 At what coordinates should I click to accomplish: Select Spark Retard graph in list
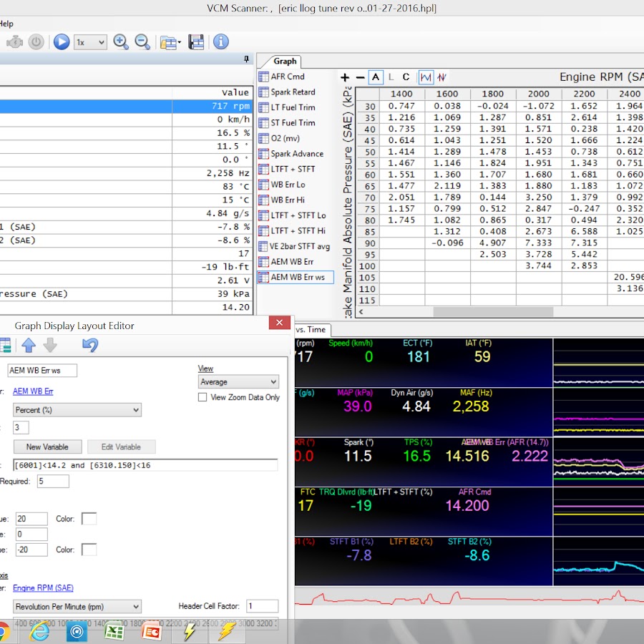293,92
